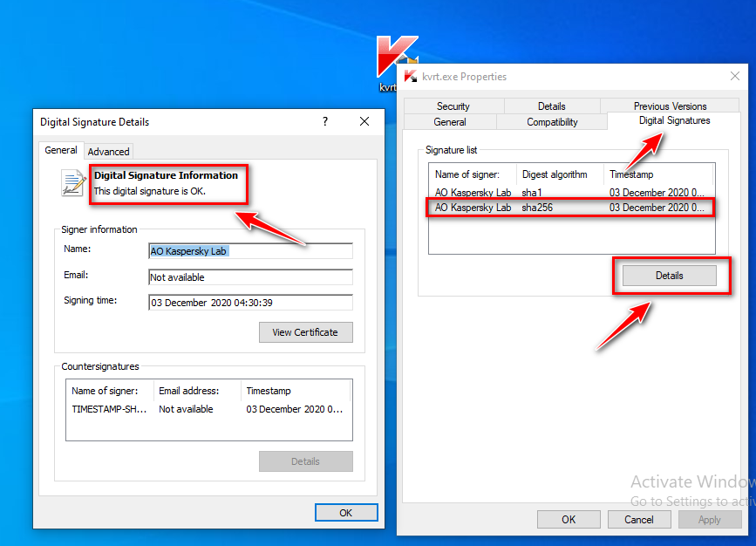Click the 'kvrt.exe Properties' window title

click(464, 77)
